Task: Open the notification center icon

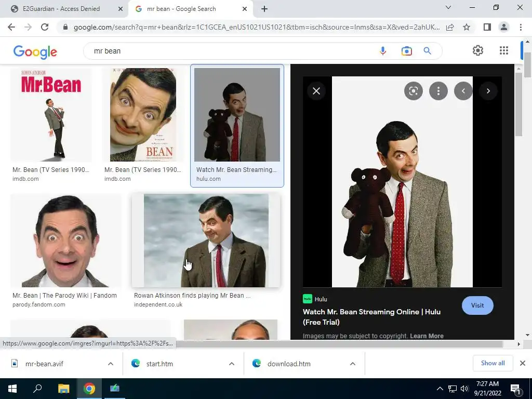Action: point(516,389)
